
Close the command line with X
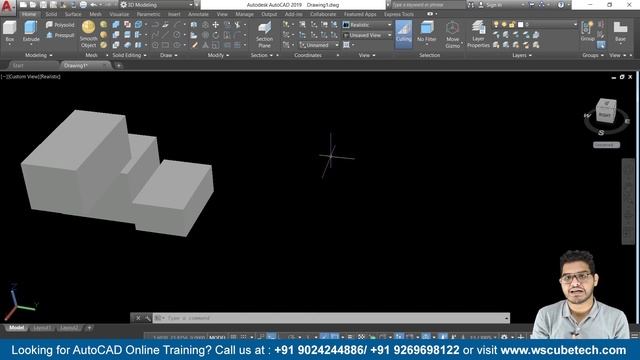tap(138, 318)
